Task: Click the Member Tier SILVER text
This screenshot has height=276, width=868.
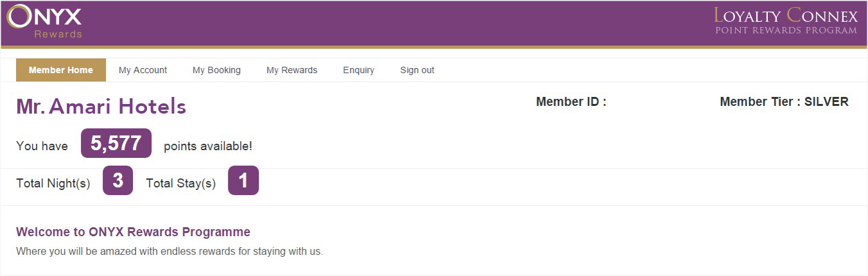Action: coord(784,101)
